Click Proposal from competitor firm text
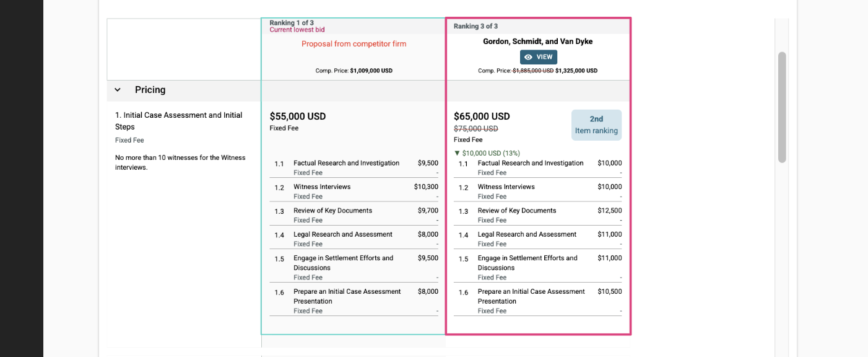Image resolution: width=868 pixels, height=357 pixels. [x=354, y=44]
